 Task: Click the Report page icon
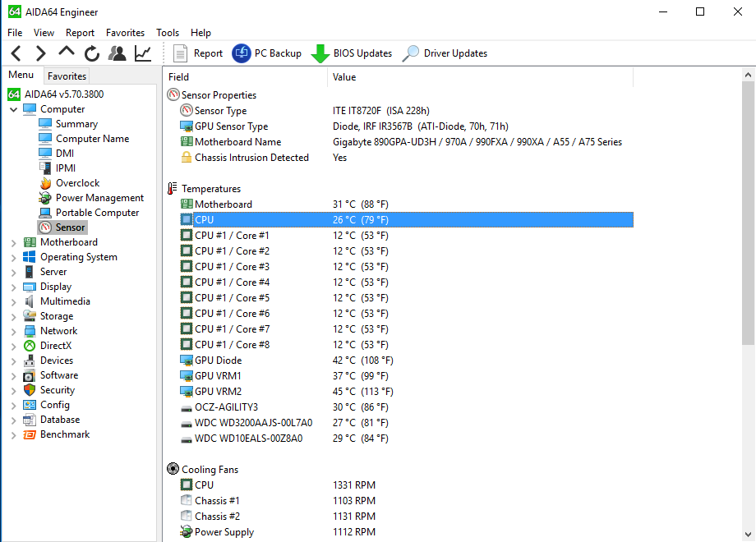tap(180, 53)
